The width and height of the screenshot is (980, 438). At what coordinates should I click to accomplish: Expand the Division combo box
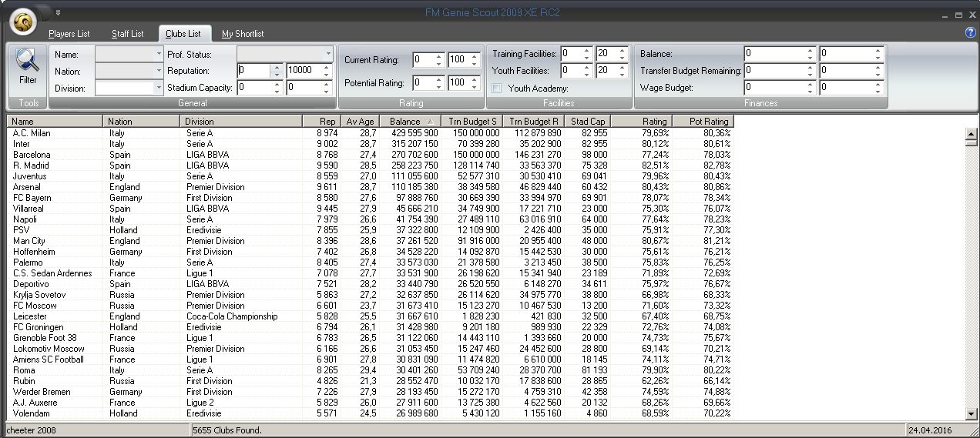(x=159, y=89)
